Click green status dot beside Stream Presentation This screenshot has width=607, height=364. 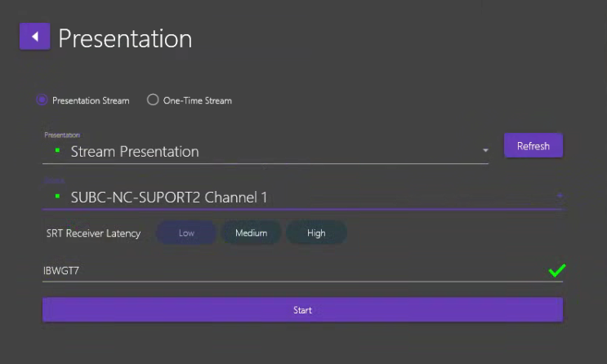click(57, 151)
